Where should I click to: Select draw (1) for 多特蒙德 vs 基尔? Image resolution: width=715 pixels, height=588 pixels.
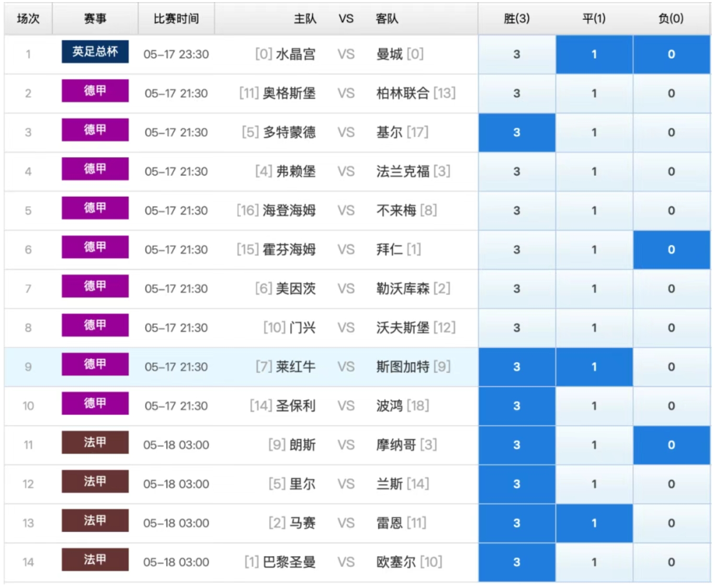pyautogui.click(x=594, y=133)
